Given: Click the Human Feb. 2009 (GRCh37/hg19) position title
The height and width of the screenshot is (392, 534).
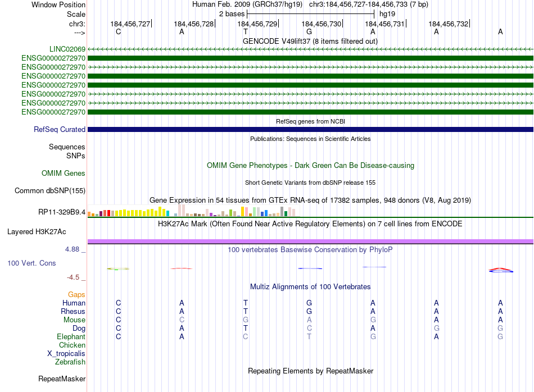Looking at the screenshot, I should coord(247,4).
